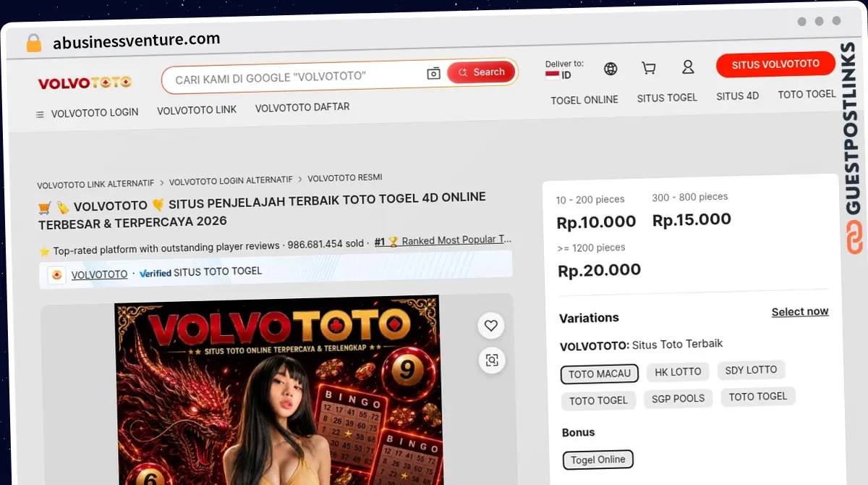Click the SITUS VOLVOTOTO red button
Screen dimensions: 868x485
tap(775, 64)
